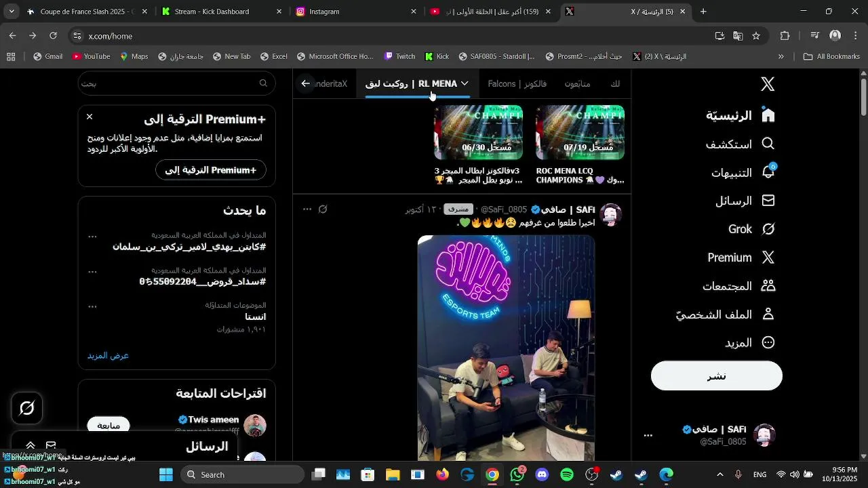Image resolution: width=868 pixels, height=488 pixels.
Task: Open the Maps bookmark
Action: click(134, 56)
